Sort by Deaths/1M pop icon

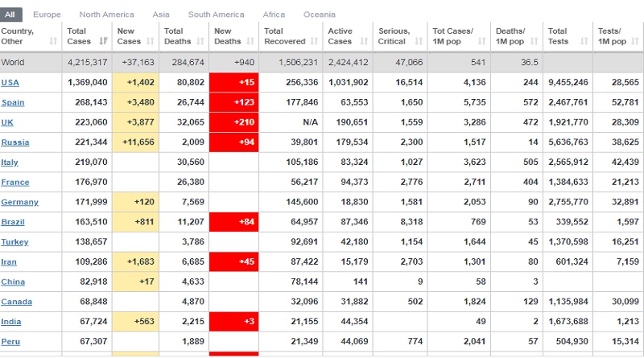[x=535, y=41]
